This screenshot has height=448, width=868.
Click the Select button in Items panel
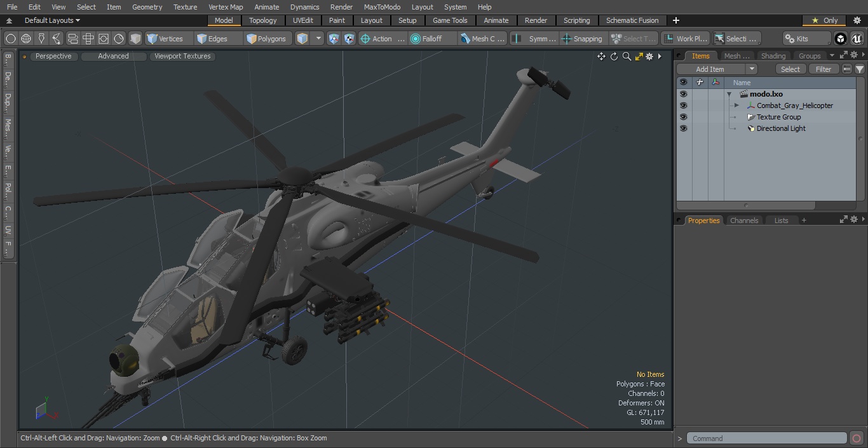tap(790, 69)
